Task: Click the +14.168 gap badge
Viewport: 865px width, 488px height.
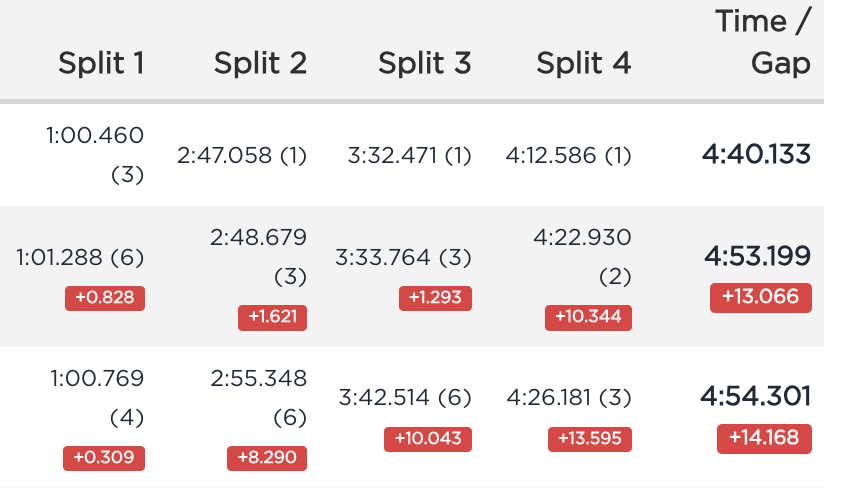Action: [x=764, y=438]
